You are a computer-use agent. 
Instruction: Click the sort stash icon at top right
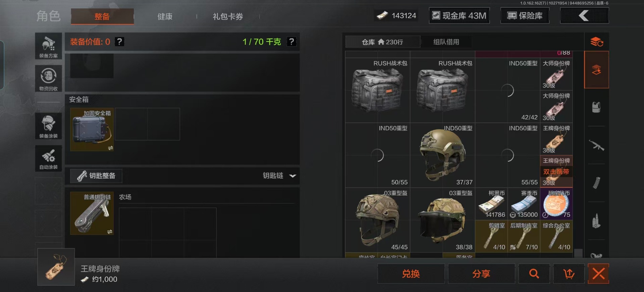(596, 42)
